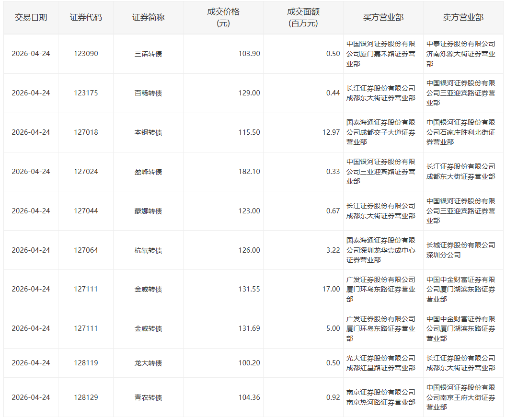Screen dimensions: 506x420
Task: Click the 盈峰转债 security name
Action: (148, 172)
